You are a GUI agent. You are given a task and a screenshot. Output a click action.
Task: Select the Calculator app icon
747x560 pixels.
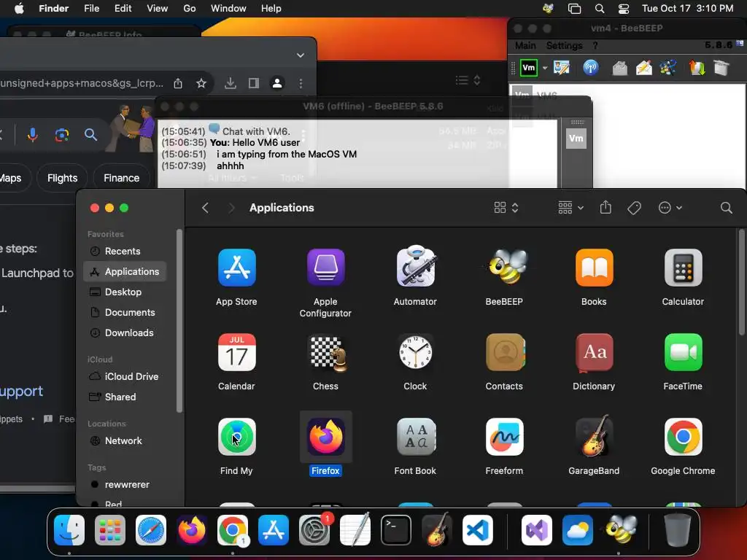click(x=683, y=268)
